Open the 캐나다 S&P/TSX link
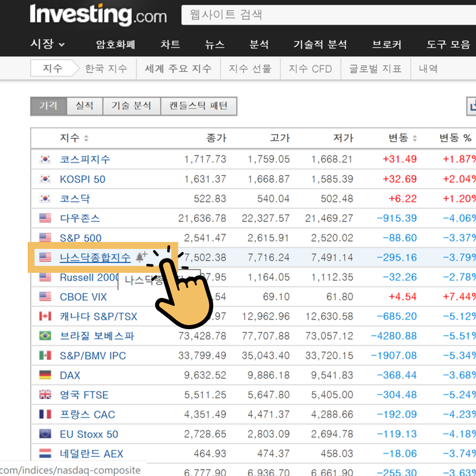The height and width of the screenshot is (476, 476). click(x=98, y=316)
